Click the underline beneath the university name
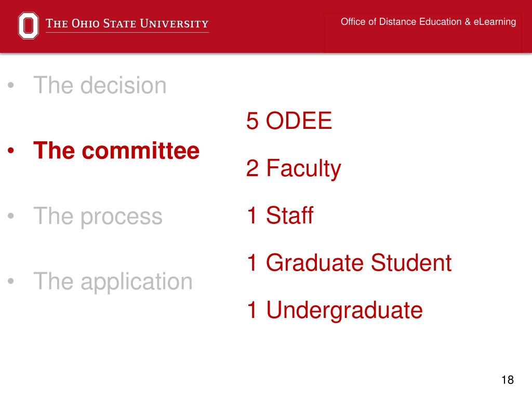The image size is (532, 399). [x=127, y=33]
